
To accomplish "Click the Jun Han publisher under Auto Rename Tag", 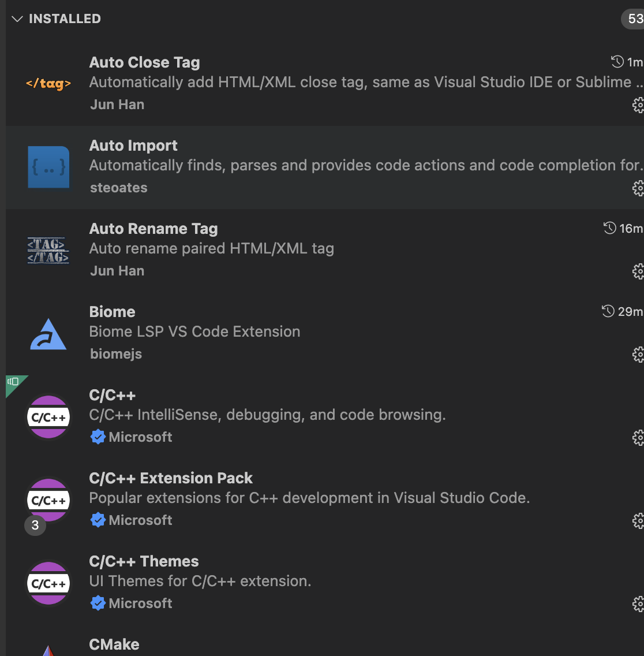I will [x=117, y=271].
